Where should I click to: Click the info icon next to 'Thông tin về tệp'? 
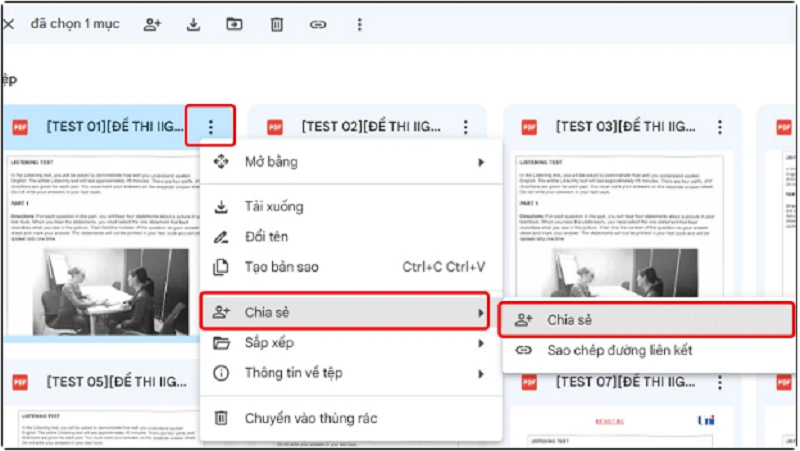(221, 373)
